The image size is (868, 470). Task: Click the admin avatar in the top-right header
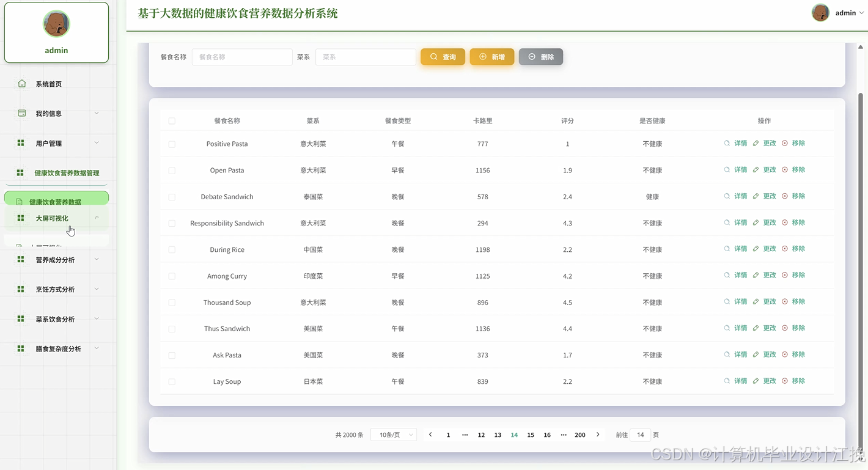tap(820, 12)
